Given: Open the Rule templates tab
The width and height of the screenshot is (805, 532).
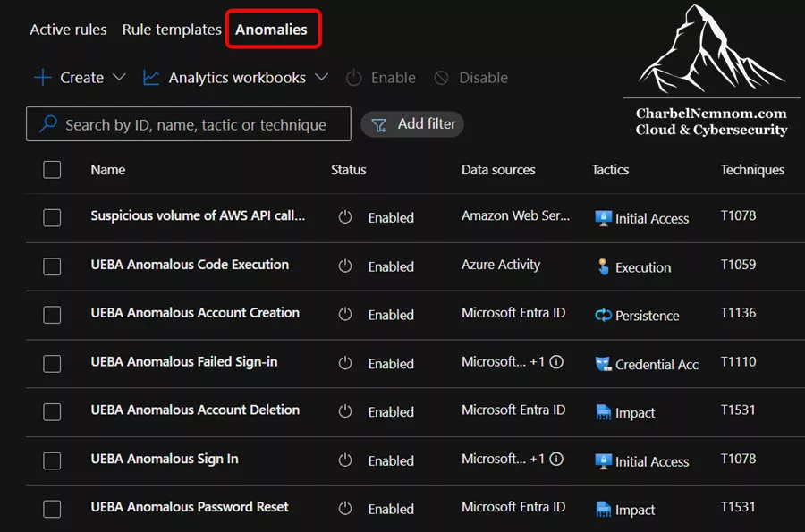Looking at the screenshot, I should click(x=172, y=30).
